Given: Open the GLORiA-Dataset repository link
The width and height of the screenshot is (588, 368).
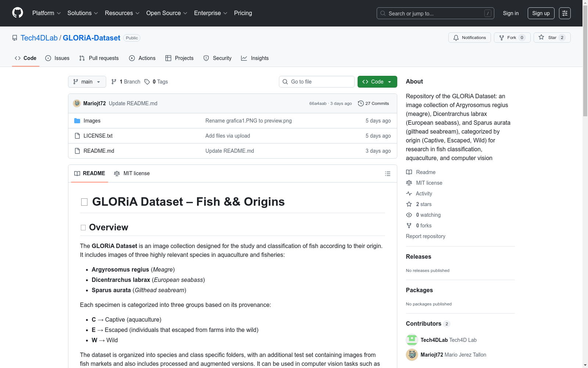Looking at the screenshot, I should 92,38.
